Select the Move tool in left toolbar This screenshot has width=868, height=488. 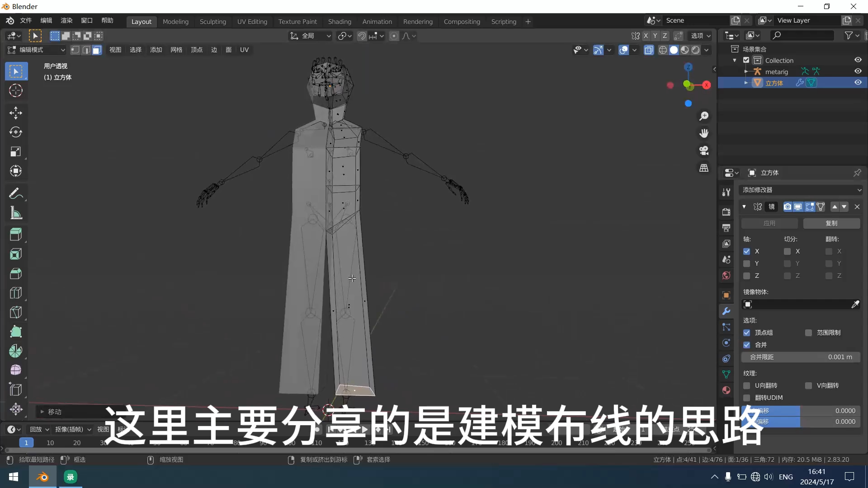tap(16, 113)
